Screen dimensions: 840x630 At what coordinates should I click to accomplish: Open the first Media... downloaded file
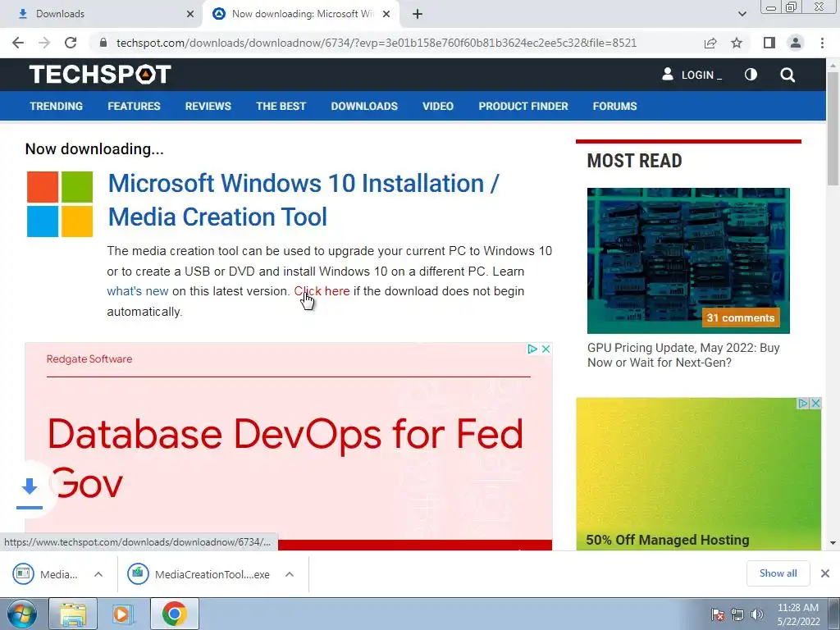(46, 574)
